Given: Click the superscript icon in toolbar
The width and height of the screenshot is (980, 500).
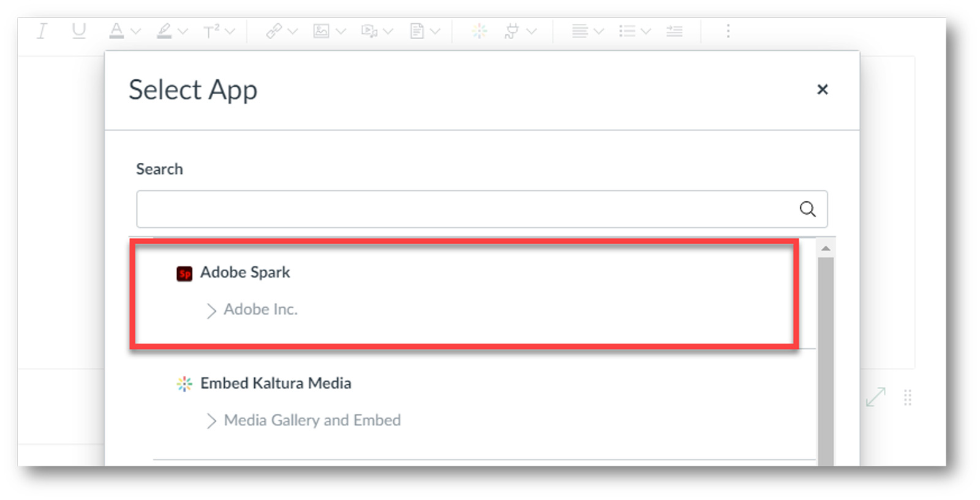Looking at the screenshot, I should tap(212, 31).
